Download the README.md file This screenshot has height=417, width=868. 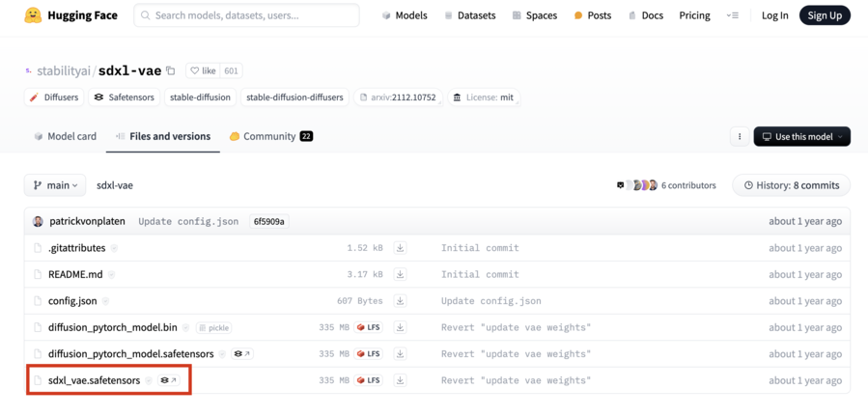pos(400,275)
